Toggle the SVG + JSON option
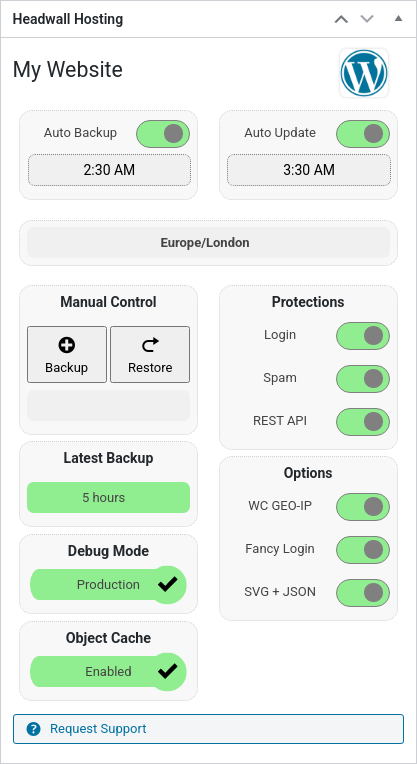This screenshot has height=764, width=417. 363,592
